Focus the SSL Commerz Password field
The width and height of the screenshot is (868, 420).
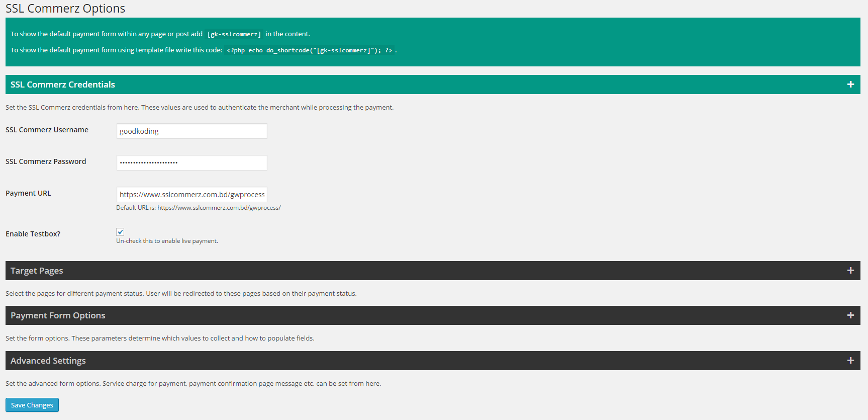[x=192, y=163]
